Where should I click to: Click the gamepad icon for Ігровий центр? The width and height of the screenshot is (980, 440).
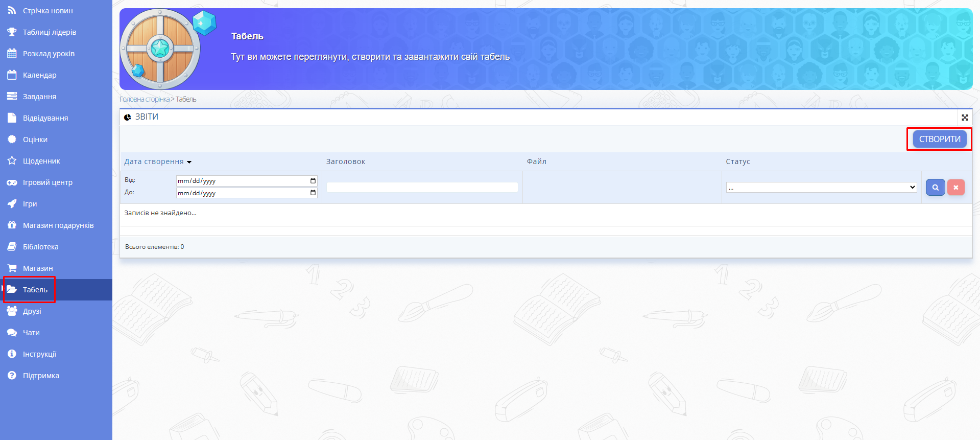pos(12,182)
